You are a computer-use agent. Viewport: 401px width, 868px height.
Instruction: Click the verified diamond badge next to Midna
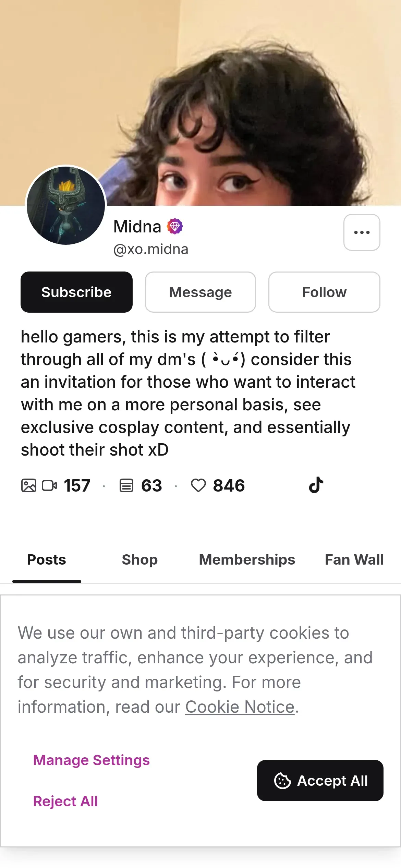pyautogui.click(x=175, y=227)
